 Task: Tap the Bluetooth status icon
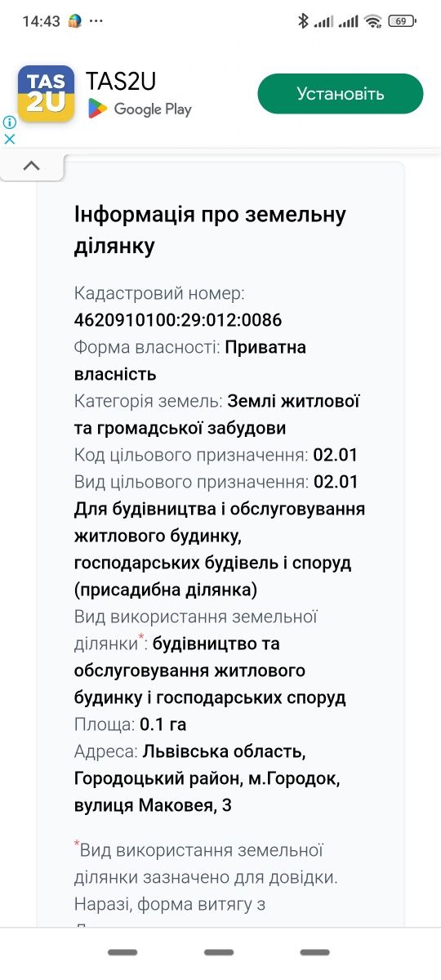pyautogui.click(x=303, y=21)
